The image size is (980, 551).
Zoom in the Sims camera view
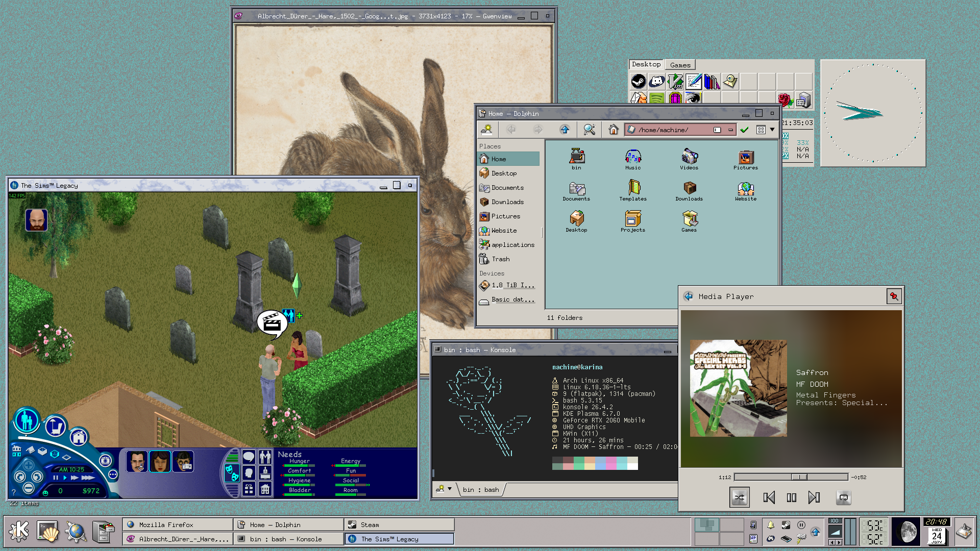[x=28, y=465]
